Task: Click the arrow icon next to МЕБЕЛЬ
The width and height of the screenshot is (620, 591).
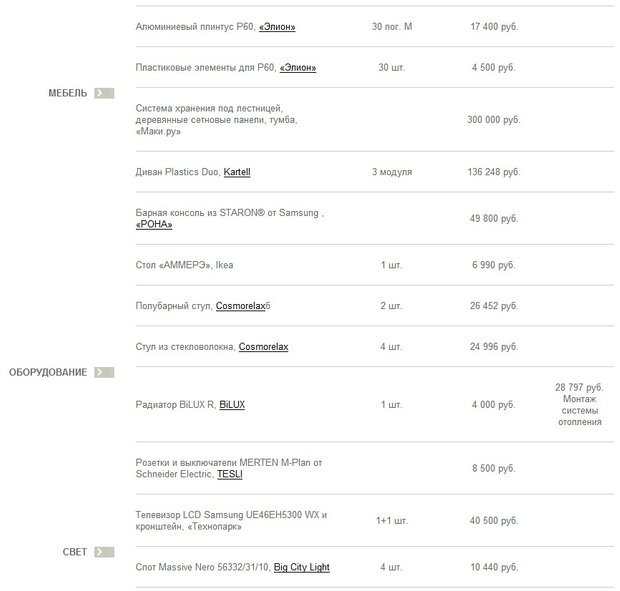Action: tap(104, 93)
